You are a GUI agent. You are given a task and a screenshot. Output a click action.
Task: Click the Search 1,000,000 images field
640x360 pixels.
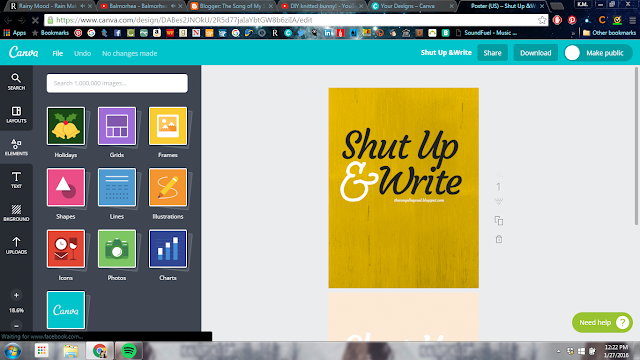(x=117, y=83)
